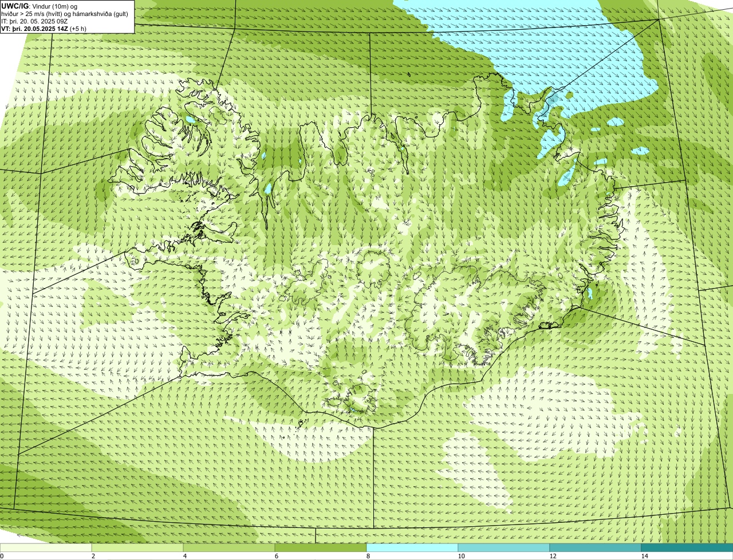Click the legend tick label "4"
733x560 pixels.
184,556
